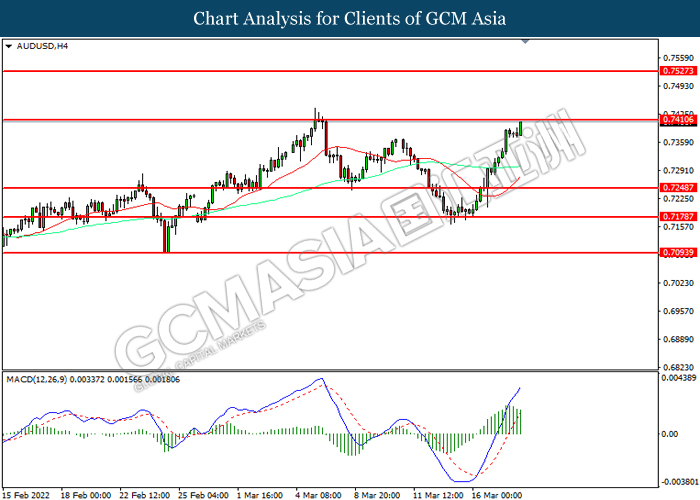Click the 0.69570 price axis value
This screenshot has height=500, width=700.
[x=679, y=311]
